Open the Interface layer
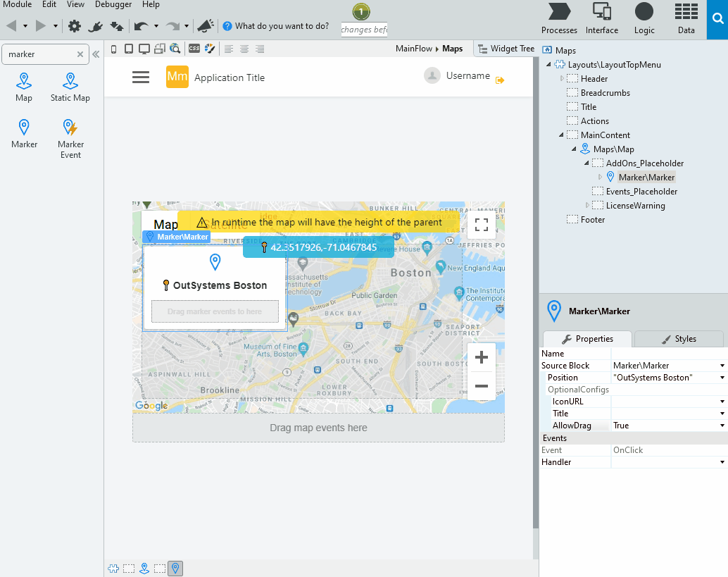728x577 pixels. [x=602, y=18]
